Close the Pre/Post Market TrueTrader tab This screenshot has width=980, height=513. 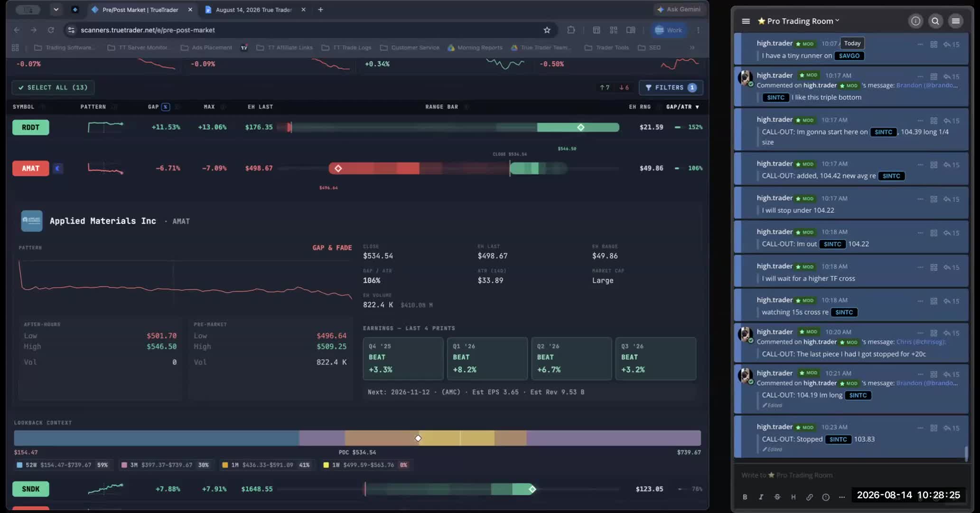coord(190,9)
